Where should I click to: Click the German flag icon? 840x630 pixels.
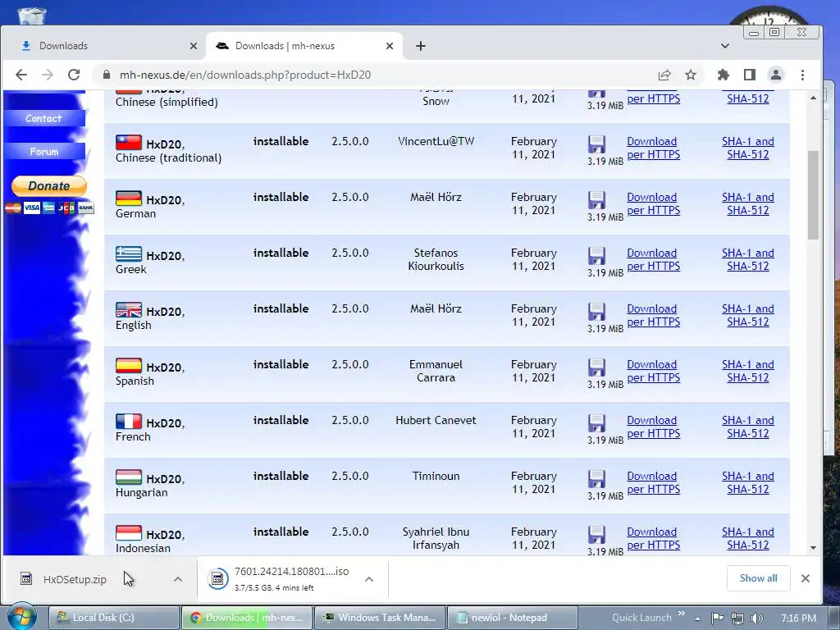(129, 199)
